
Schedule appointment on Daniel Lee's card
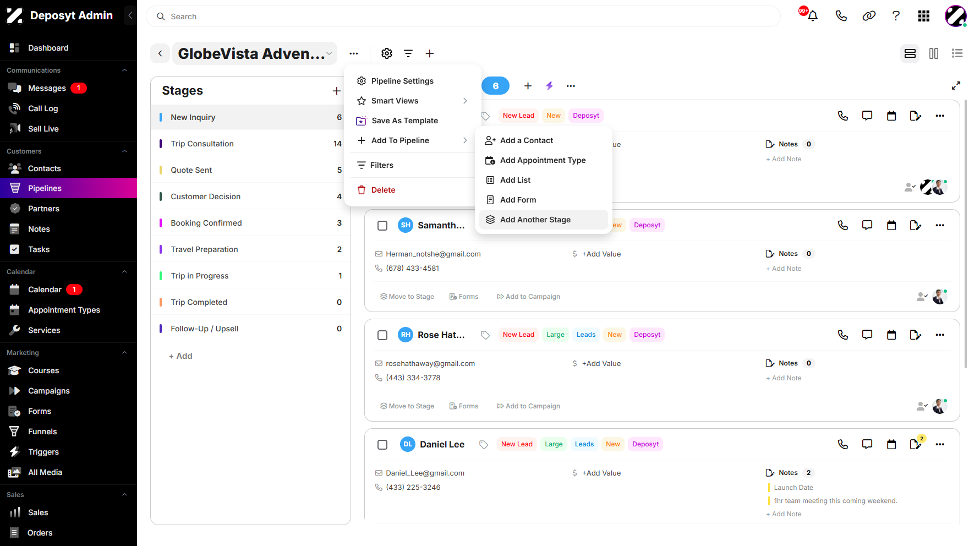click(x=891, y=444)
